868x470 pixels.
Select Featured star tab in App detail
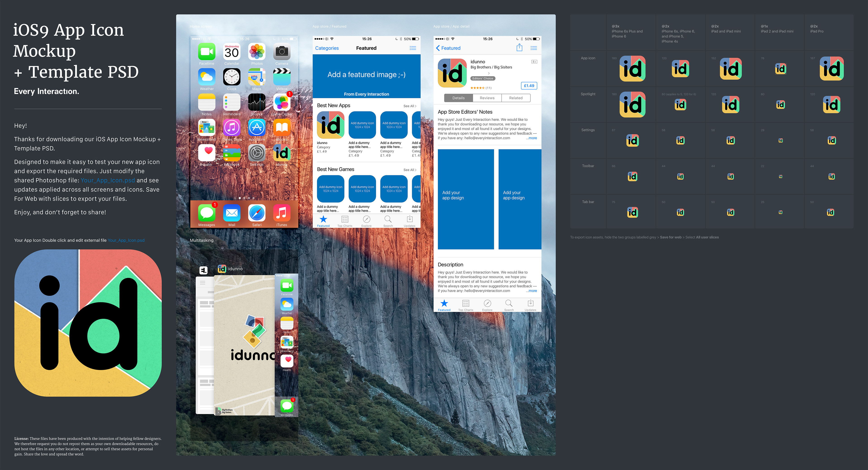point(444,305)
